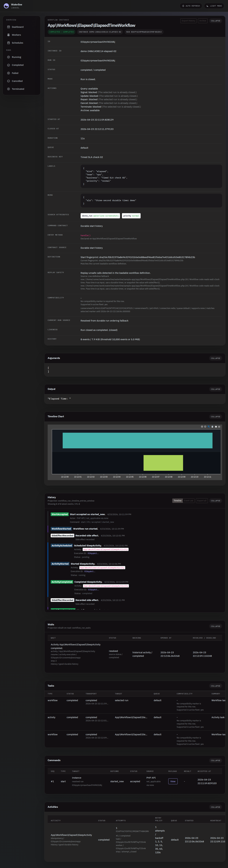Click the COMPLETED / COMPLETED status badge

point(62,32)
